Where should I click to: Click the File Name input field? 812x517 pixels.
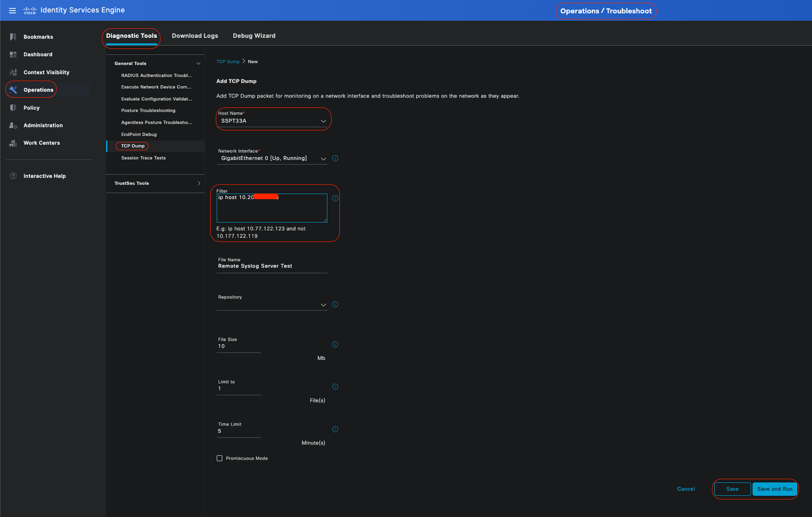[272, 266]
